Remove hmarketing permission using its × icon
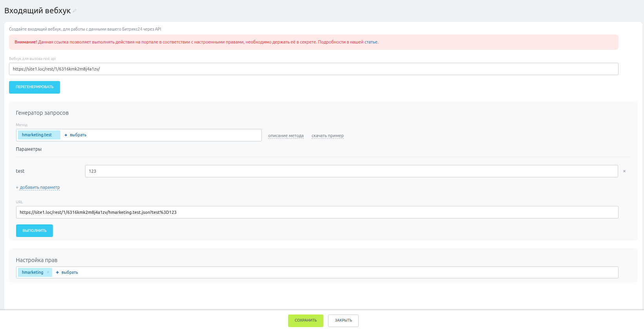 pyautogui.click(x=48, y=273)
